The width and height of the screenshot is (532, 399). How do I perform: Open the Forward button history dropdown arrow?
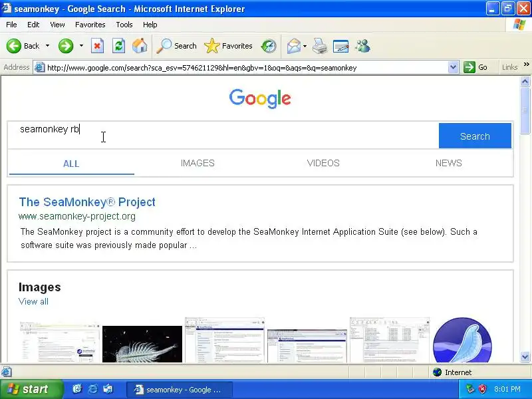click(81, 46)
